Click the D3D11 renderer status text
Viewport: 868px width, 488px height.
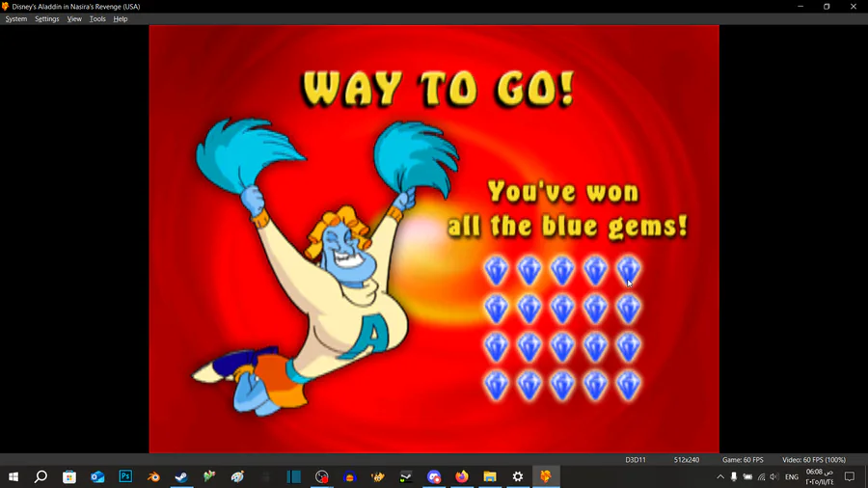tap(636, 460)
